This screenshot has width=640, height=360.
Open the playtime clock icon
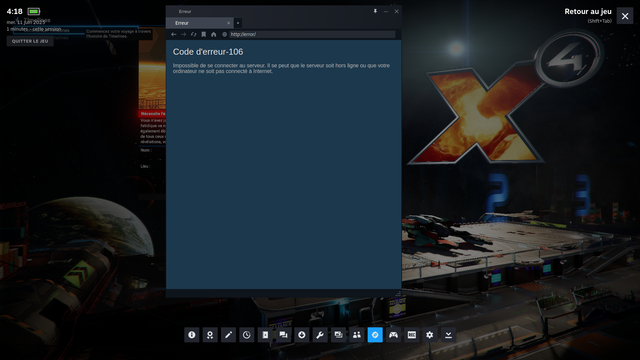click(x=247, y=335)
